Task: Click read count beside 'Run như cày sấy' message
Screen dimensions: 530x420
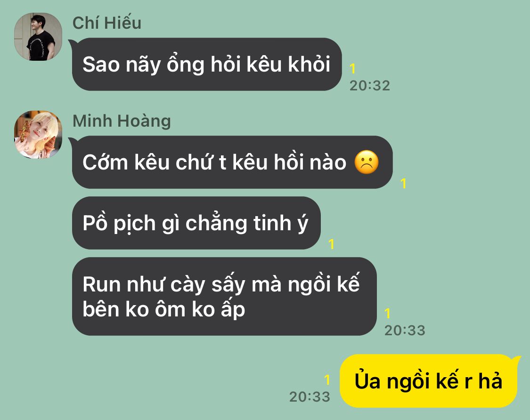Action: 387,313
